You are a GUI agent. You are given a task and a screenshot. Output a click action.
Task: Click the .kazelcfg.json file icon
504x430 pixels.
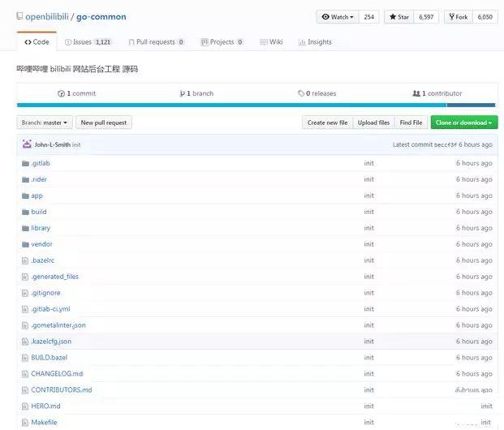point(25,342)
